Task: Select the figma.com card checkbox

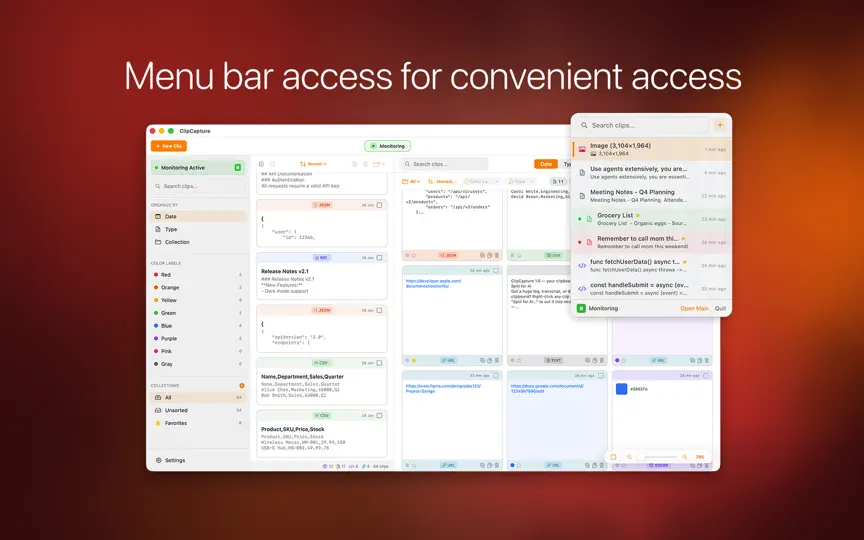Action: tap(496, 375)
